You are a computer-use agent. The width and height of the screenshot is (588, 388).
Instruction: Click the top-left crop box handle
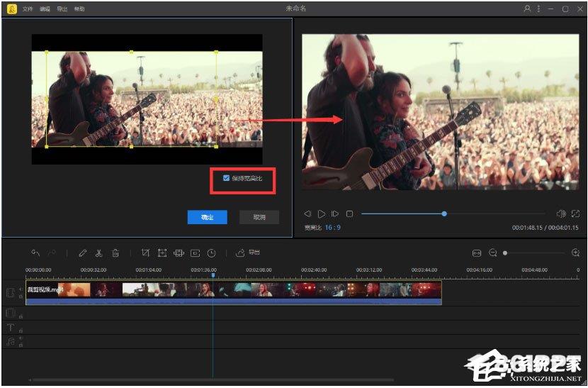(x=47, y=52)
